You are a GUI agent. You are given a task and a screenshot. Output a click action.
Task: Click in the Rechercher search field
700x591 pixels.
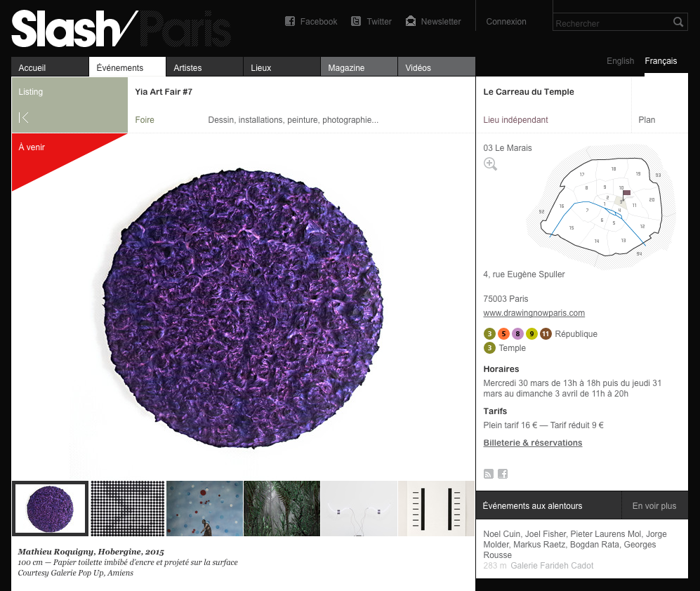click(x=612, y=22)
